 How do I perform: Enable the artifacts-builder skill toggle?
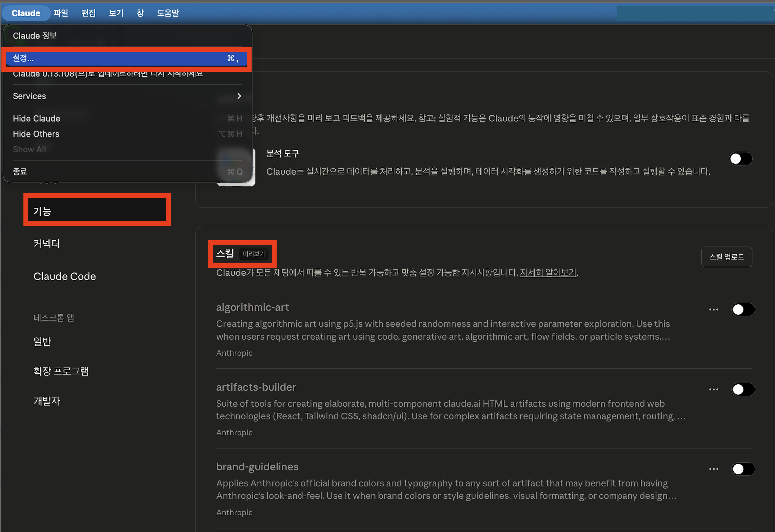point(742,389)
